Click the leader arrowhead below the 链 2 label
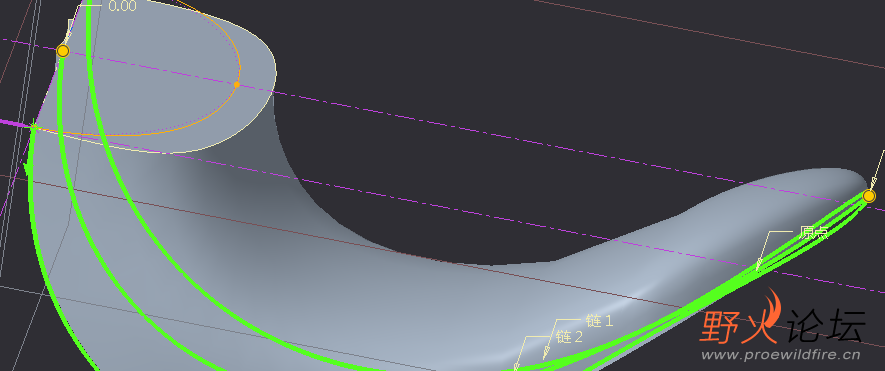 546,352
